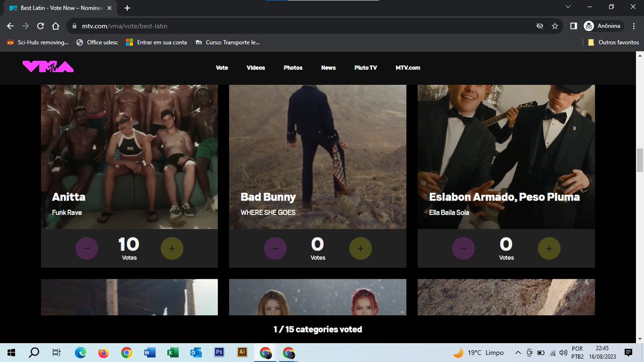Toggle the browser side panel
This screenshot has width=644, height=362.
[x=574, y=26]
